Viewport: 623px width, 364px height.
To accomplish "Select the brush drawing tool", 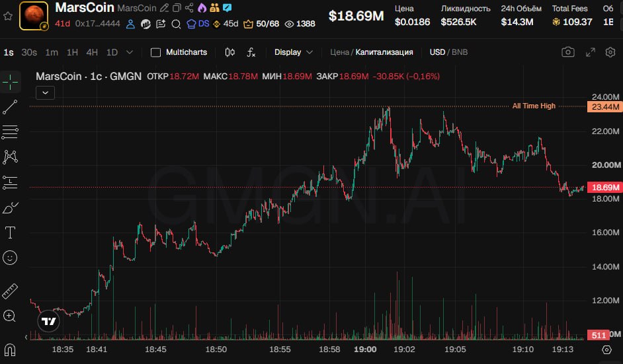I will [11, 207].
